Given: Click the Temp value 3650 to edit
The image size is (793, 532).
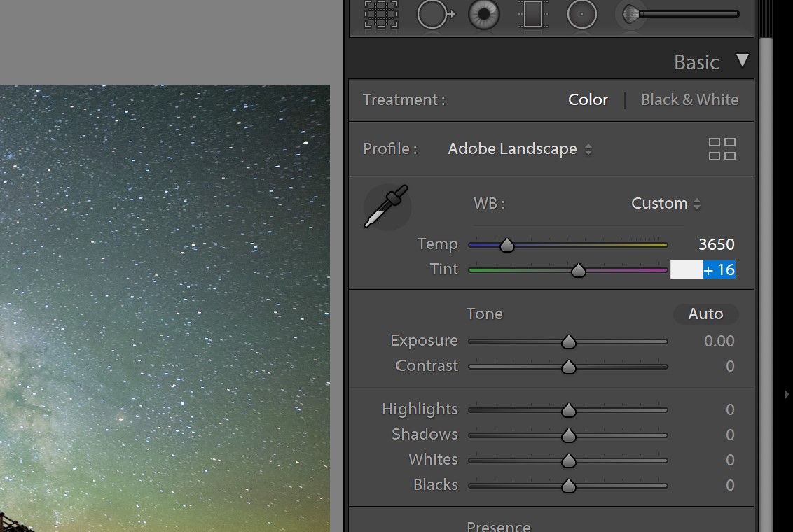Looking at the screenshot, I should (x=716, y=244).
